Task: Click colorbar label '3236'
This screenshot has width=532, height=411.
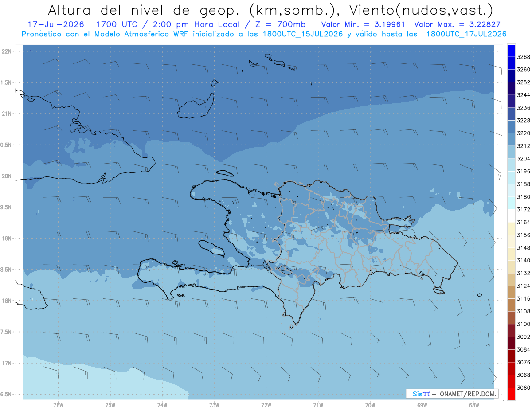Action: [x=524, y=108]
